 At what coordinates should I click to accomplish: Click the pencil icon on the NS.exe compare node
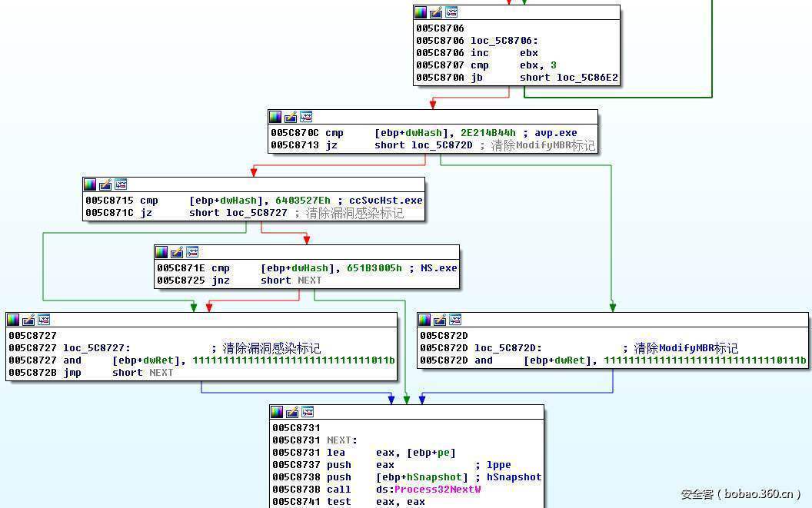pos(177,252)
